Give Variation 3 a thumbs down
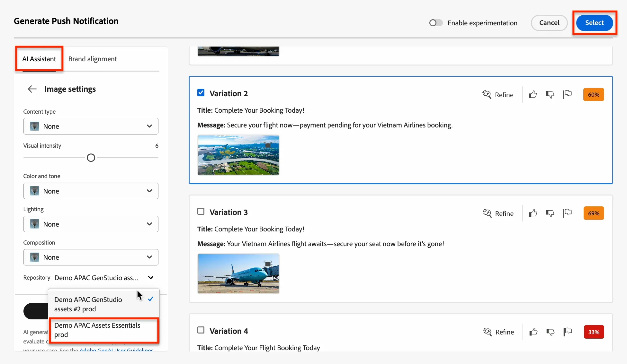 [550, 213]
